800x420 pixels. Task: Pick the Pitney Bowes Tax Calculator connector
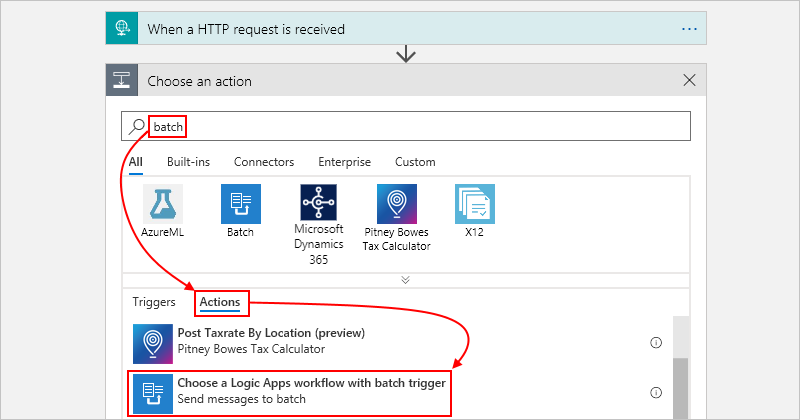tap(396, 203)
